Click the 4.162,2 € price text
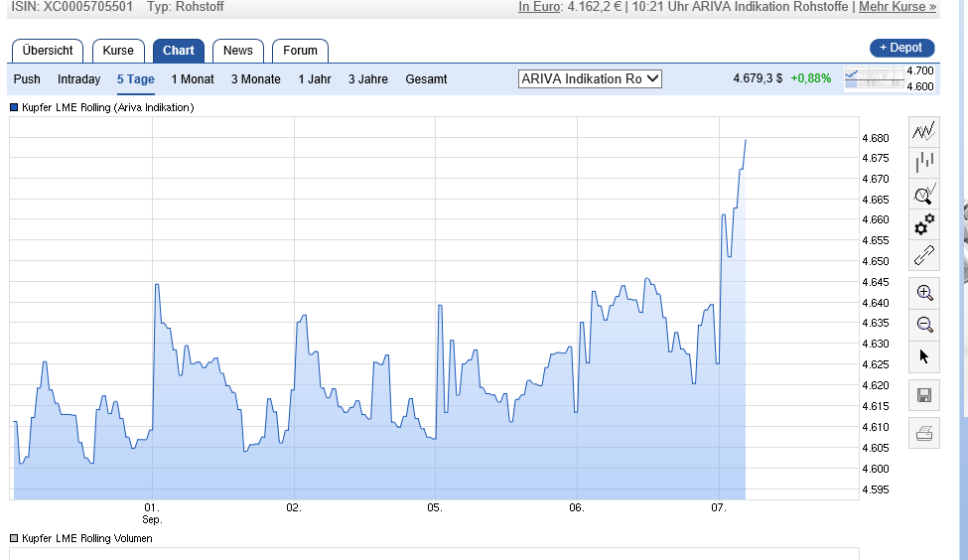The height and width of the screenshot is (560, 968). point(595,7)
